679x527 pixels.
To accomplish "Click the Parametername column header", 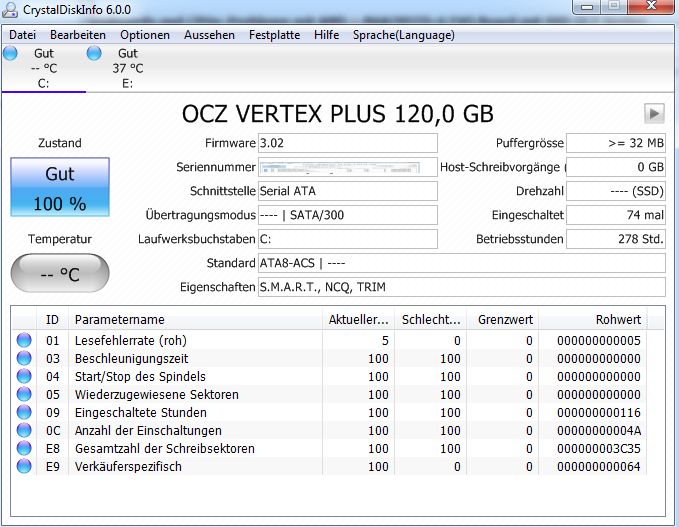I will [x=195, y=320].
